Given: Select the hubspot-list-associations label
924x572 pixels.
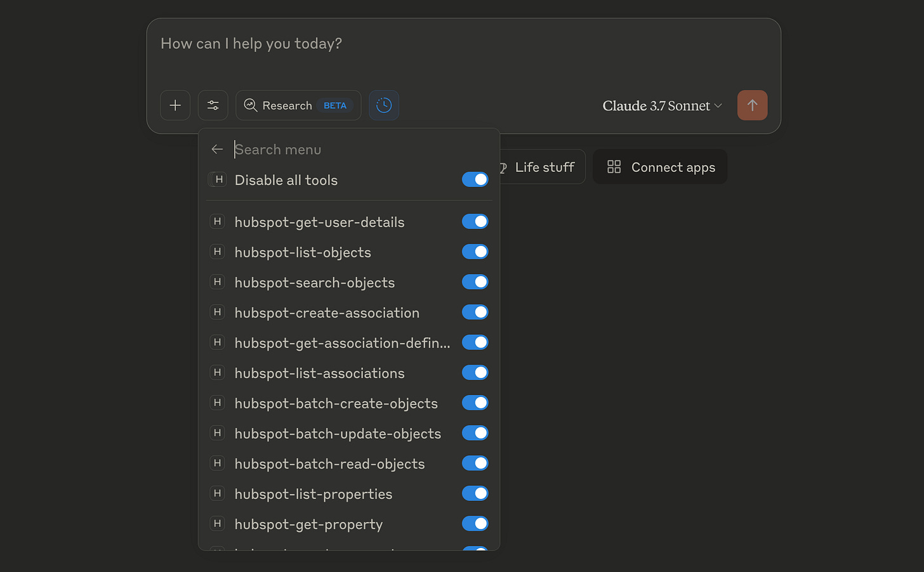Looking at the screenshot, I should [319, 373].
